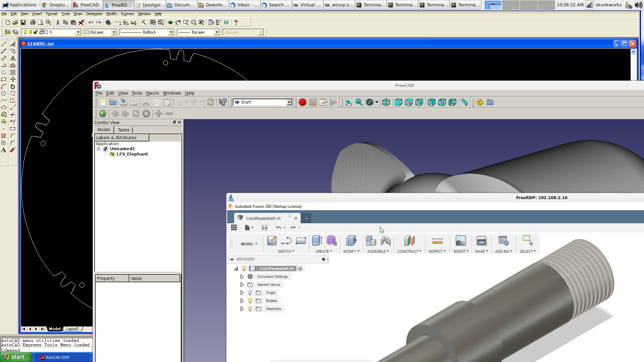Screen dimensions: 644x362
Task: Click Fusion 360 Scripts and Add-Ins icon
Action: [x=503, y=241]
